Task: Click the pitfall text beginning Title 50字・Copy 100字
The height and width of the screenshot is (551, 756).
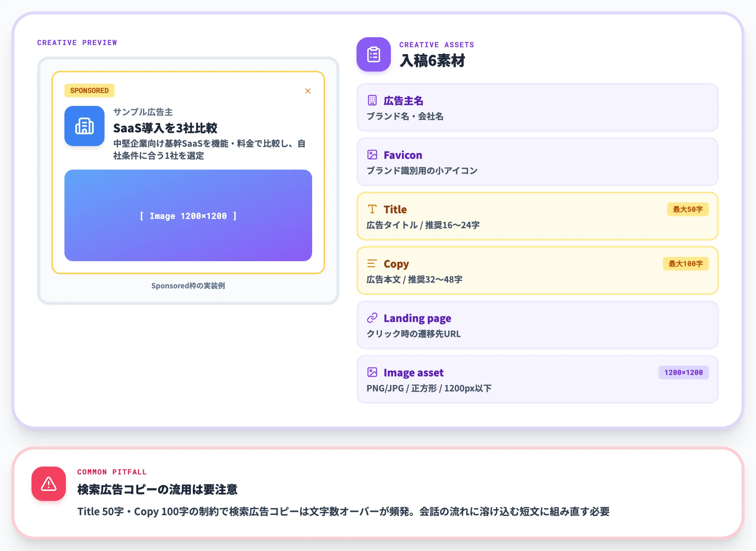Action: coord(344,511)
